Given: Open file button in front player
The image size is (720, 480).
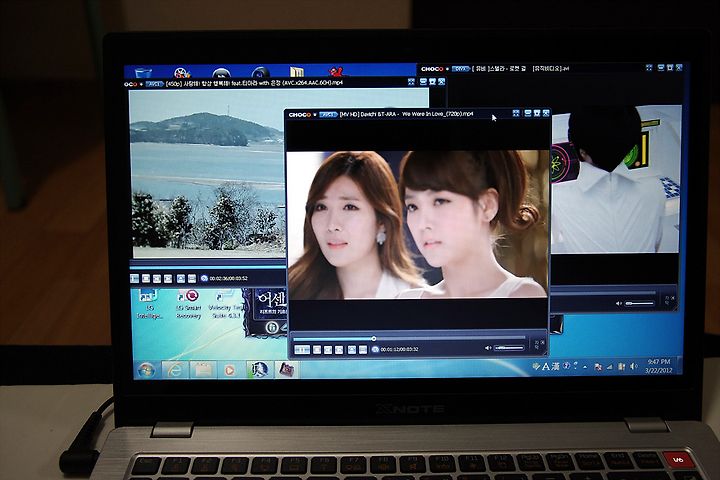Looking at the screenshot, I should pyautogui.click(x=352, y=350).
